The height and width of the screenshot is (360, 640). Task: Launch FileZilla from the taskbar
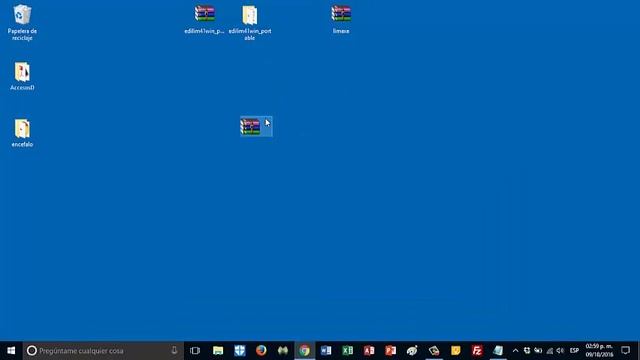(x=477, y=351)
